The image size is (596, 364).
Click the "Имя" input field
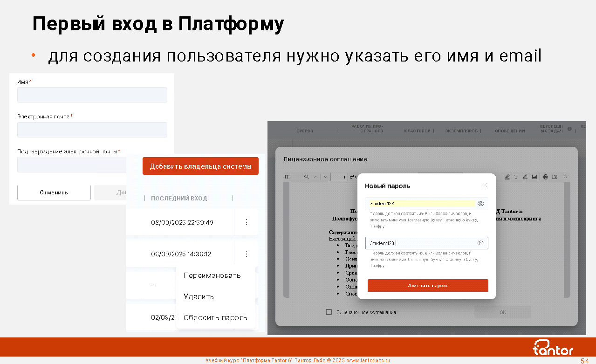pos(92,95)
